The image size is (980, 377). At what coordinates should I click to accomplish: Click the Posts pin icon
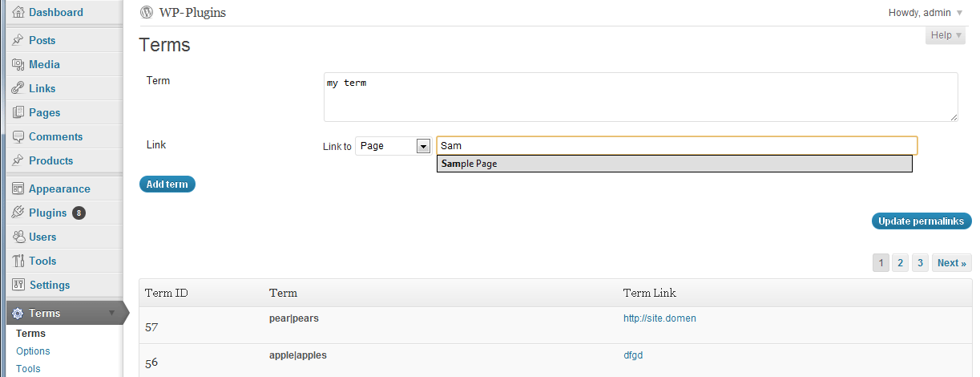click(x=18, y=40)
